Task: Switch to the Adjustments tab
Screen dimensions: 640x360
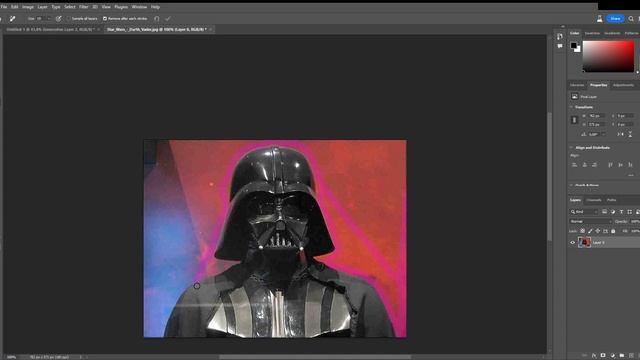Action: pyautogui.click(x=623, y=85)
